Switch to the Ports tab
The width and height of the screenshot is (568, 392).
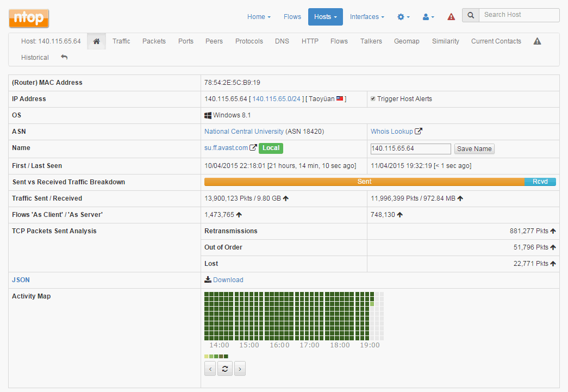[186, 41]
